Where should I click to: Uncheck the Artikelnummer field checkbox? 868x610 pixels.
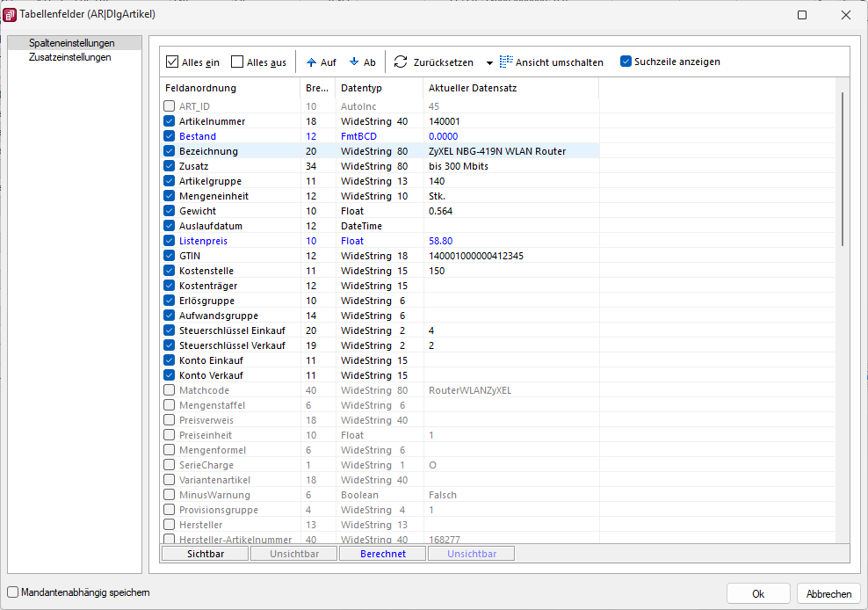click(x=170, y=121)
